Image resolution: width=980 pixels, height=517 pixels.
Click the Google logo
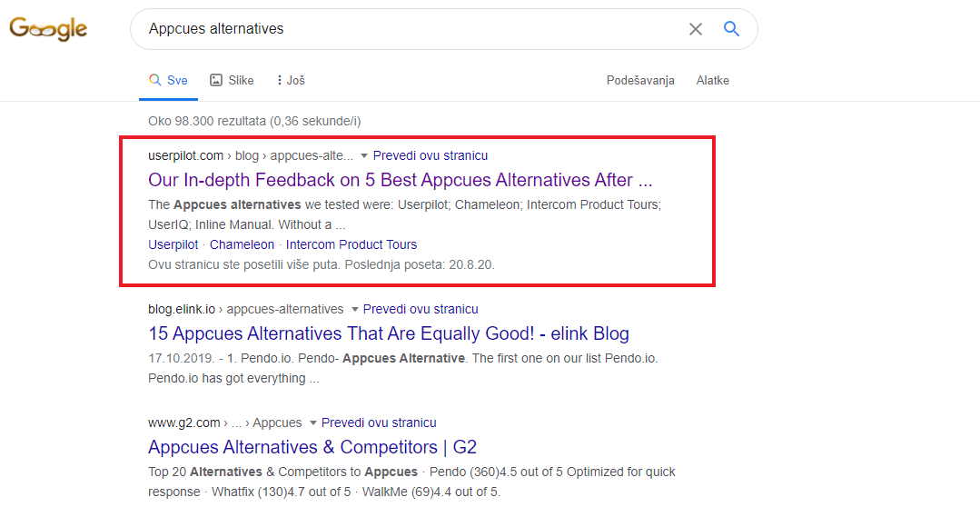(x=48, y=29)
